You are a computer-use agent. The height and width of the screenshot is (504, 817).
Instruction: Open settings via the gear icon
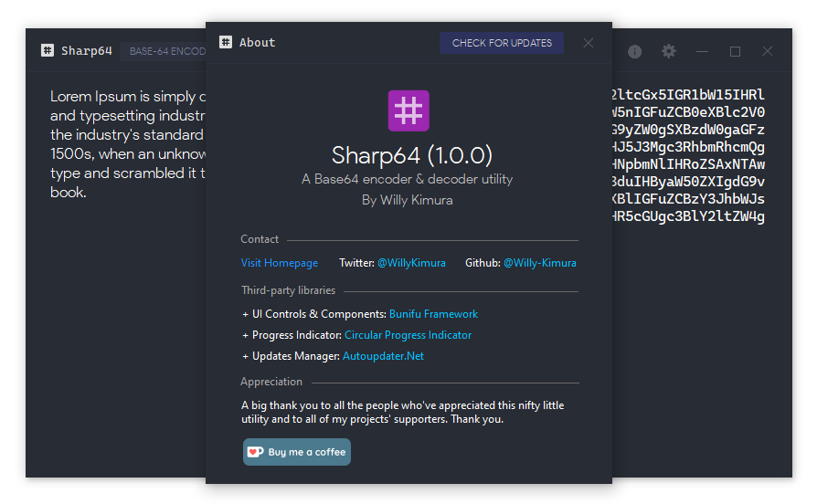coord(669,51)
